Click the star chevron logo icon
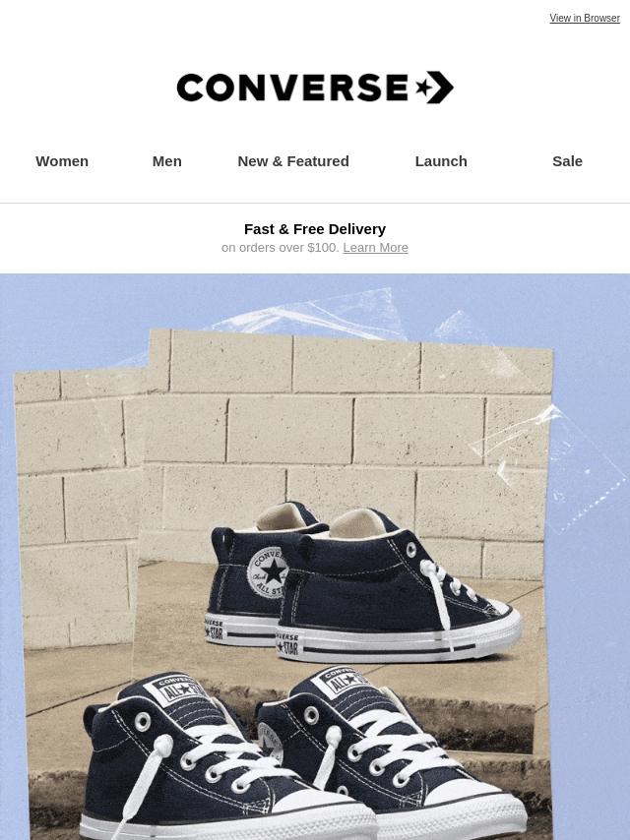The image size is (630, 840). [x=435, y=87]
